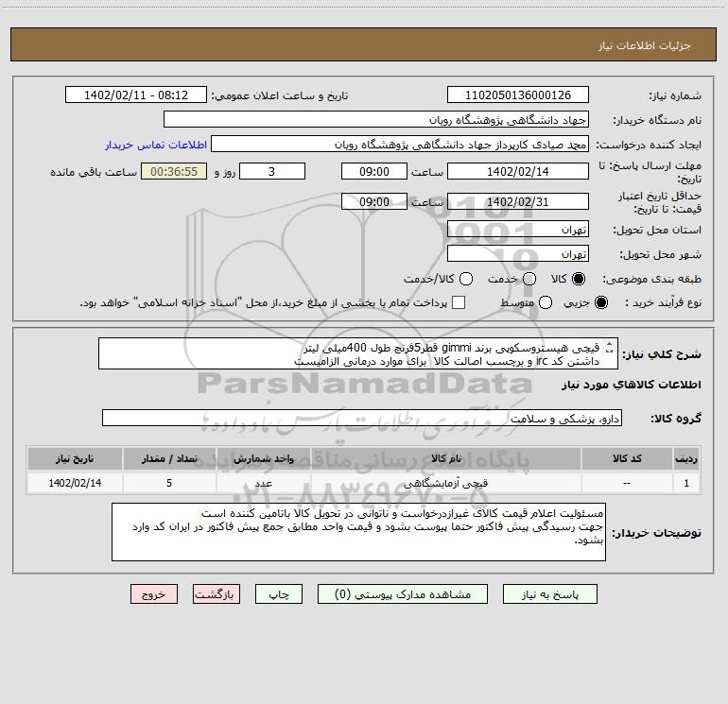Click the response deadline date 1402/02/14 field

pos(518,171)
